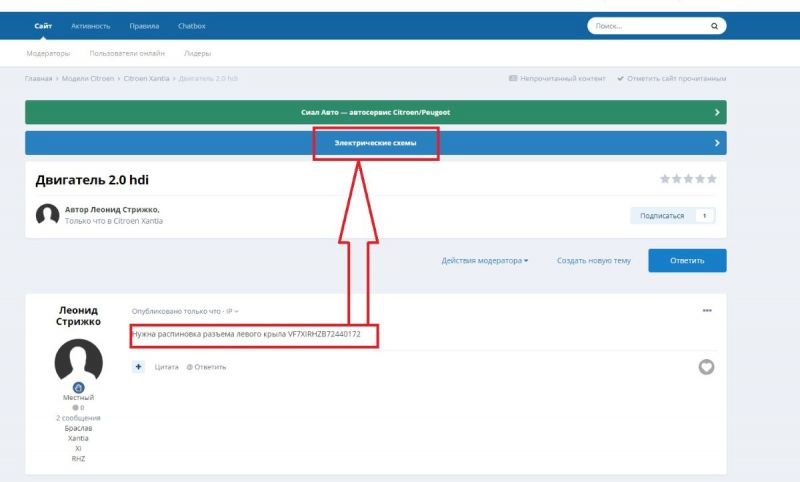Click the heart reaction icon on post
The width and height of the screenshot is (800, 482).
click(706, 367)
